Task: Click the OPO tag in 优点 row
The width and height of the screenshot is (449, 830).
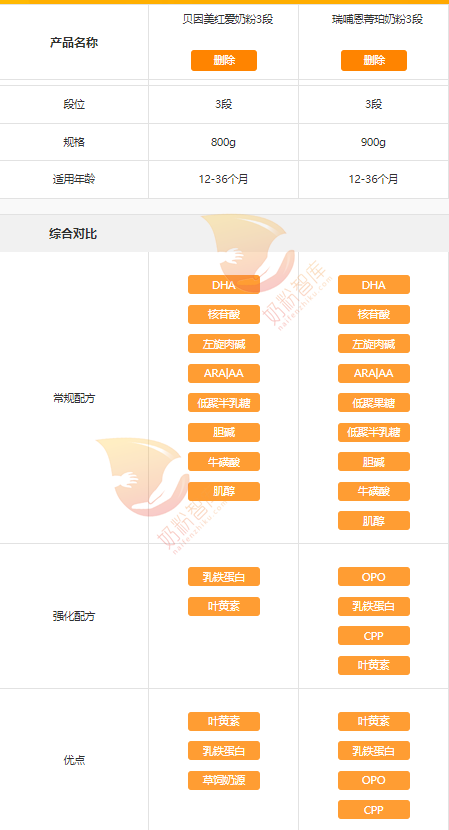Action: coord(374,780)
